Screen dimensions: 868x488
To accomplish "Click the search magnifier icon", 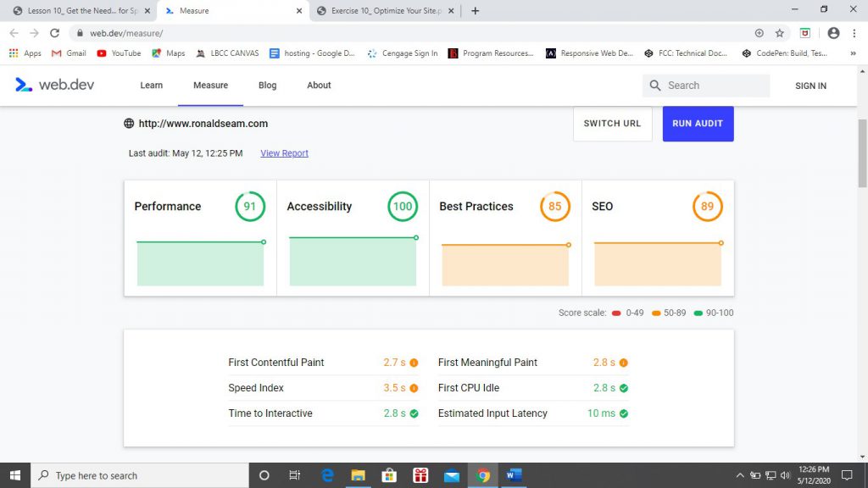I will click(655, 86).
